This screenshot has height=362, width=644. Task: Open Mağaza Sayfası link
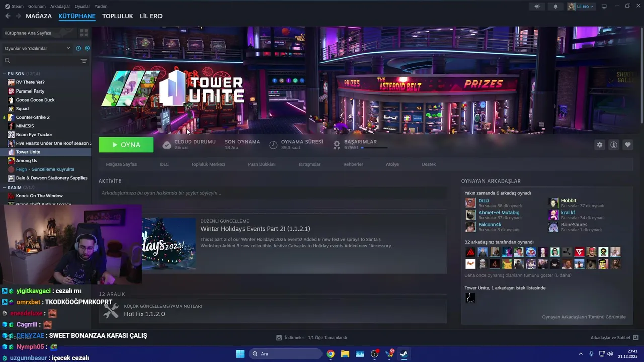click(121, 164)
